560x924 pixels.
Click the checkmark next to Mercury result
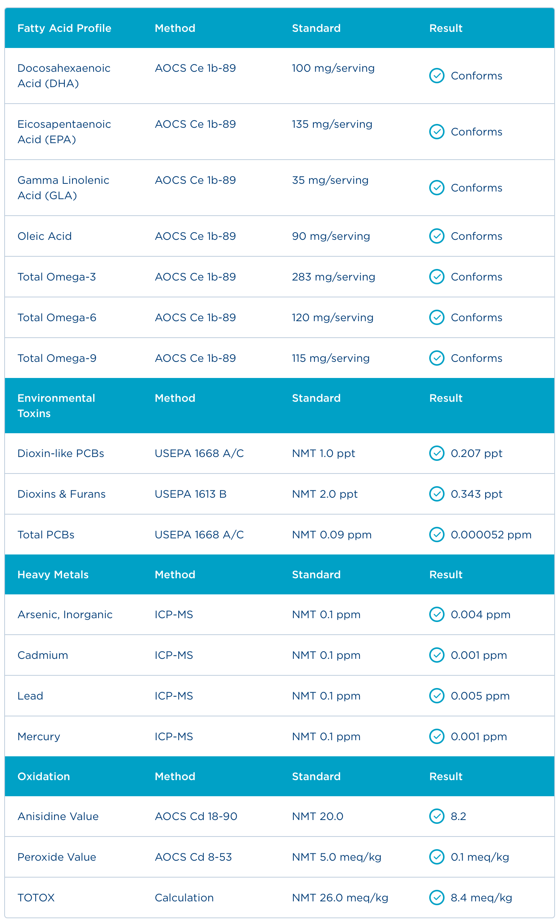click(x=436, y=736)
